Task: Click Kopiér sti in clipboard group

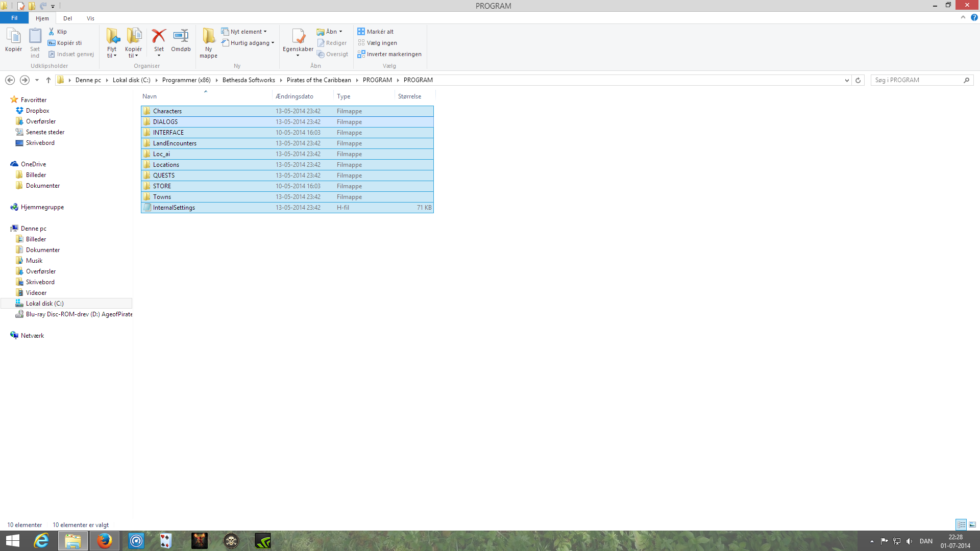Action: point(65,43)
